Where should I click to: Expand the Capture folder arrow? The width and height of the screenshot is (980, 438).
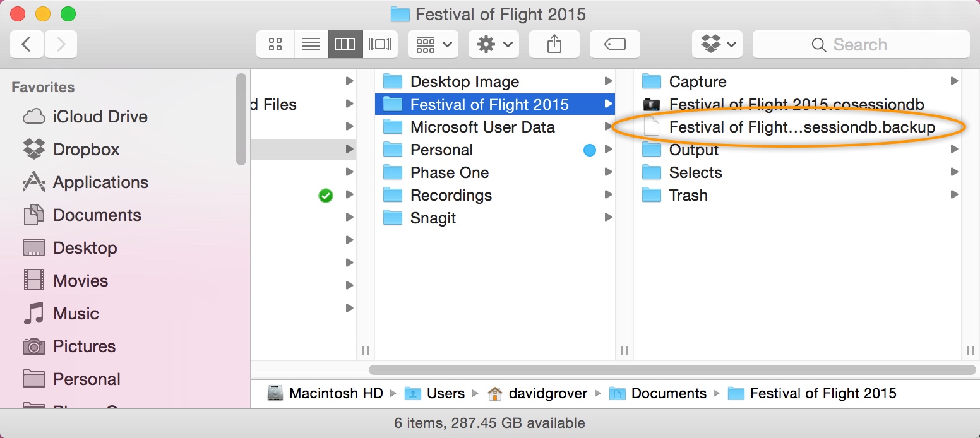[x=954, y=81]
